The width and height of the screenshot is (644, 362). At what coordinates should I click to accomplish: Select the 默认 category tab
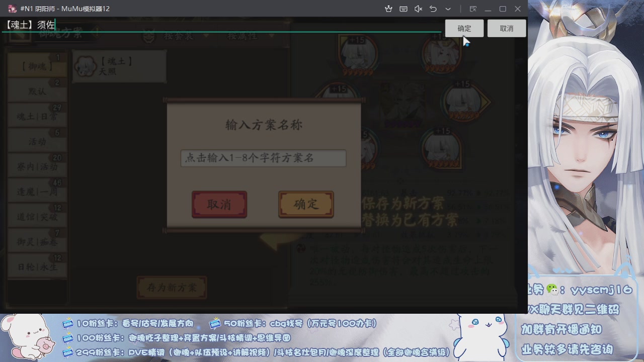pos(37,91)
